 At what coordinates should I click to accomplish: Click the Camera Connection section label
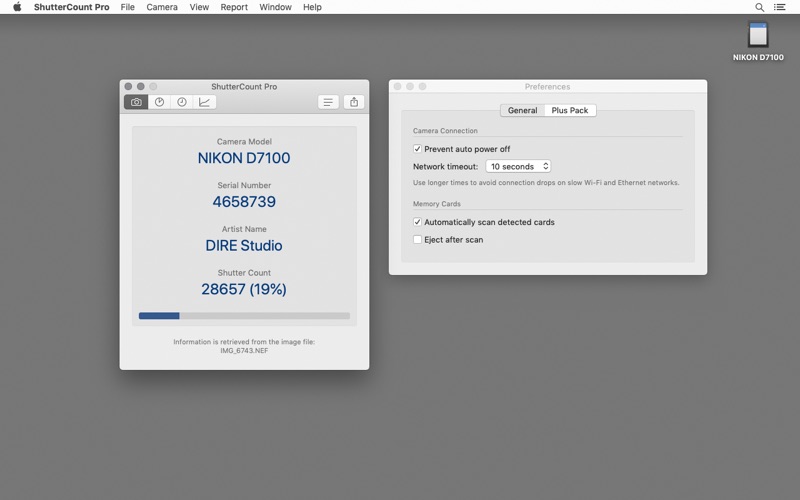coord(445,131)
